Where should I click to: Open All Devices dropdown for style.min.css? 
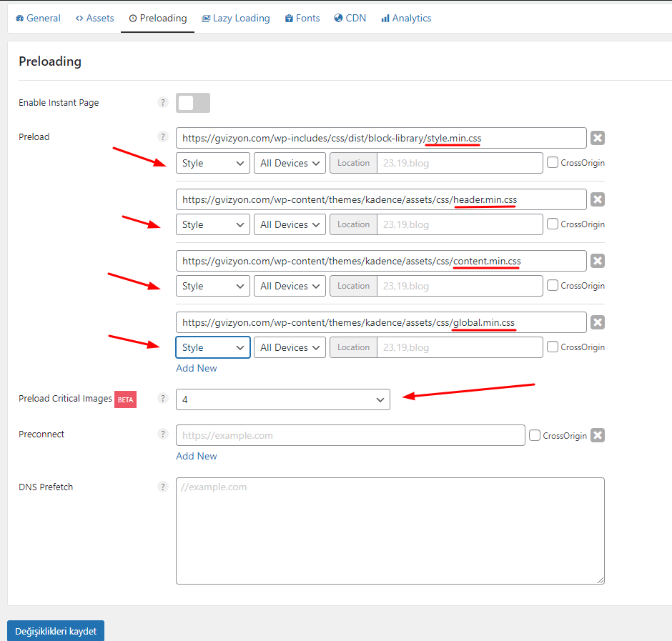pyautogui.click(x=290, y=163)
